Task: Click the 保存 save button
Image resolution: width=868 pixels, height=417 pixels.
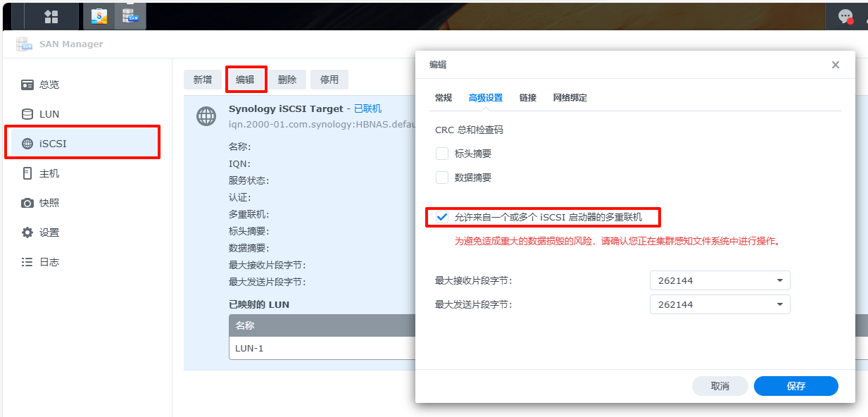Action: (x=795, y=386)
